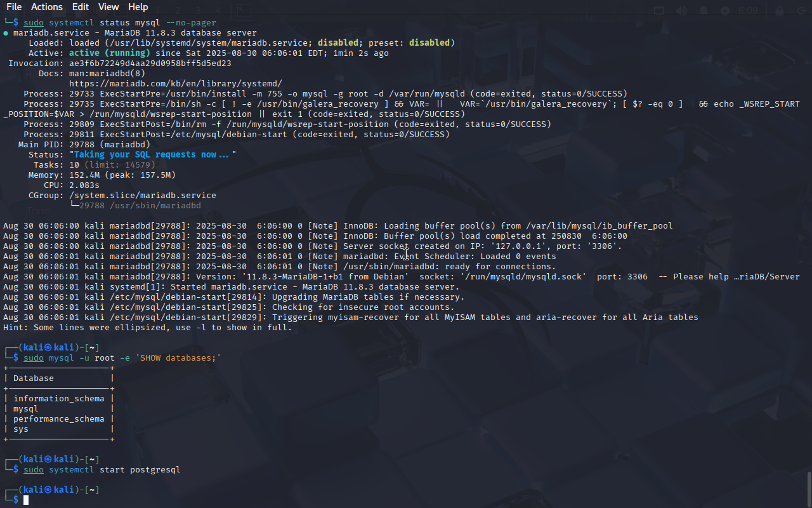Screen dimensions: 812x508
Task: Click memory value '152.4M (peak: 157.5M)'
Action: click(122, 175)
